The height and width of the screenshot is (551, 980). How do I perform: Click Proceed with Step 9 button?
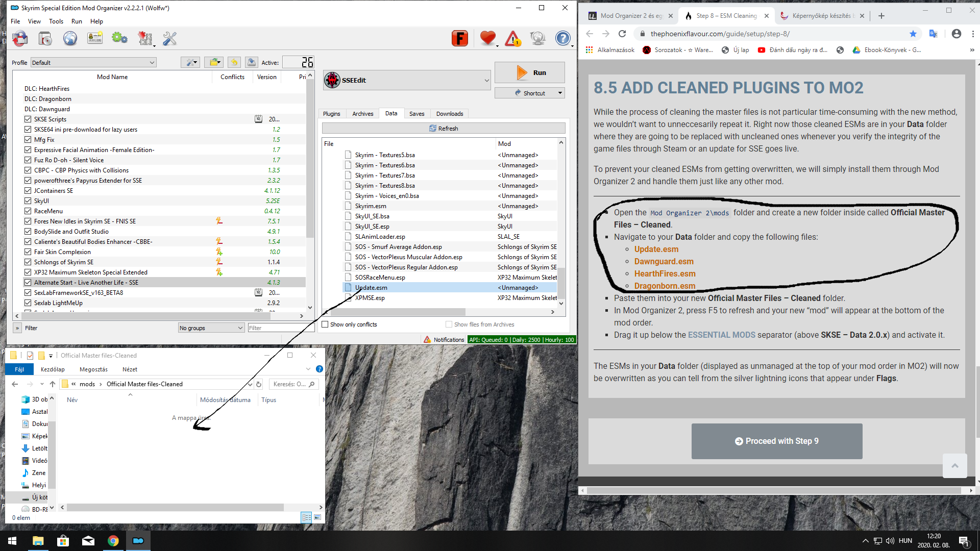777,441
